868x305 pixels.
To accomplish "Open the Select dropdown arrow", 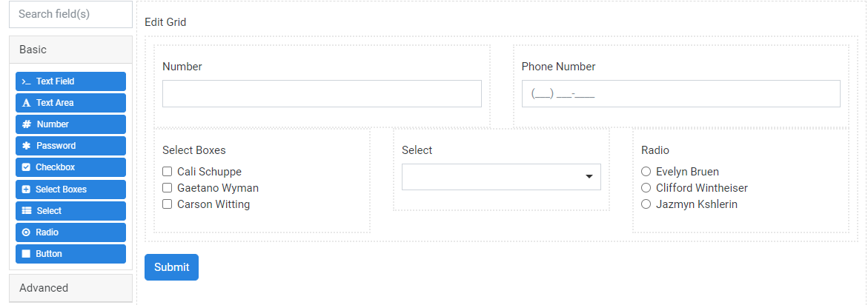I will (589, 177).
